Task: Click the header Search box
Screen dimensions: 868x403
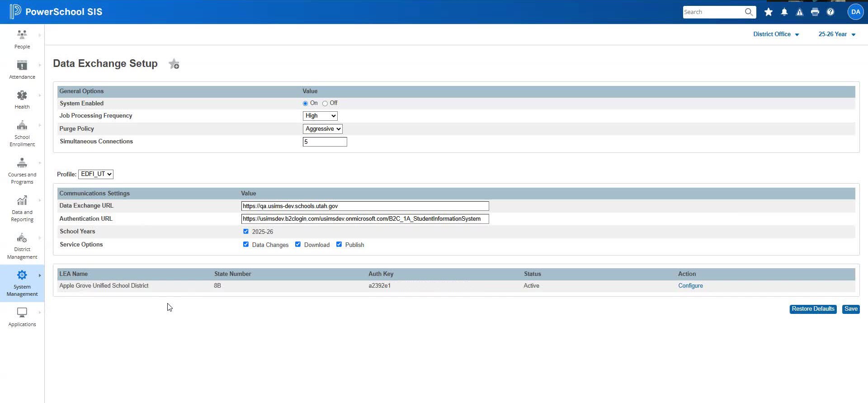Action: pyautogui.click(x=713, y=12)
